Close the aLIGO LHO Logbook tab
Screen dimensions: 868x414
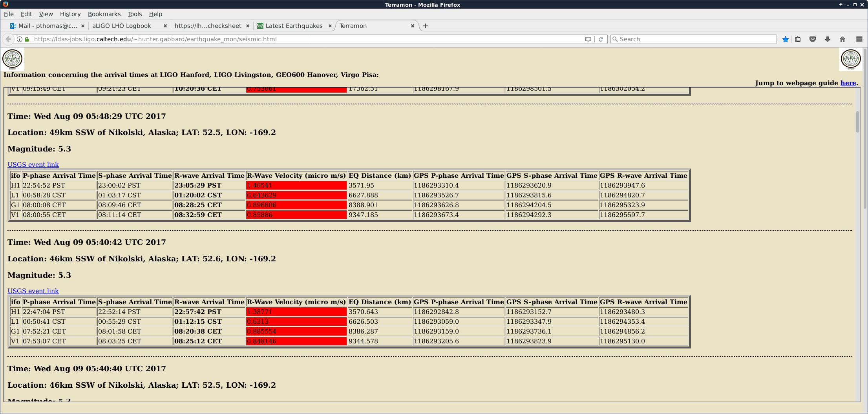[x=165, y=26]
